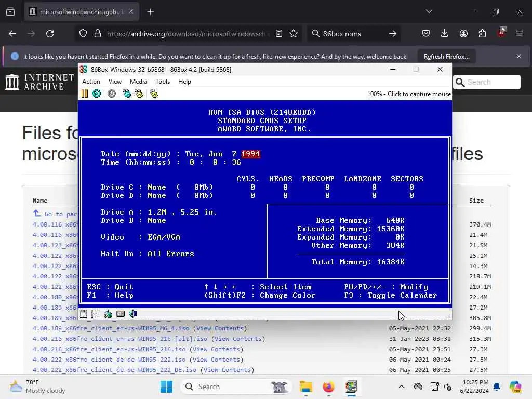Screen dimensions: 532x399
Task: Bookmark page with star icon
Action: click(x=294, y=33)
